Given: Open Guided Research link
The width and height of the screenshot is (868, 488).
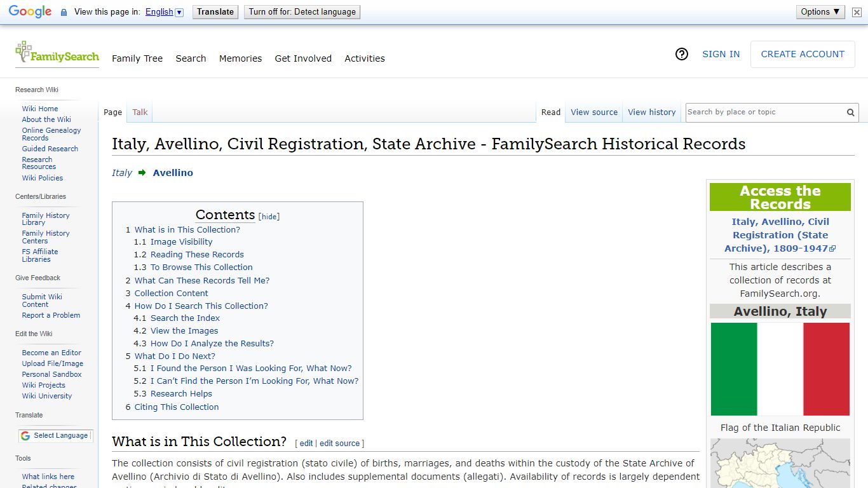Looking at the screenshot, I should pyautogui.click(x=50, y=149).
